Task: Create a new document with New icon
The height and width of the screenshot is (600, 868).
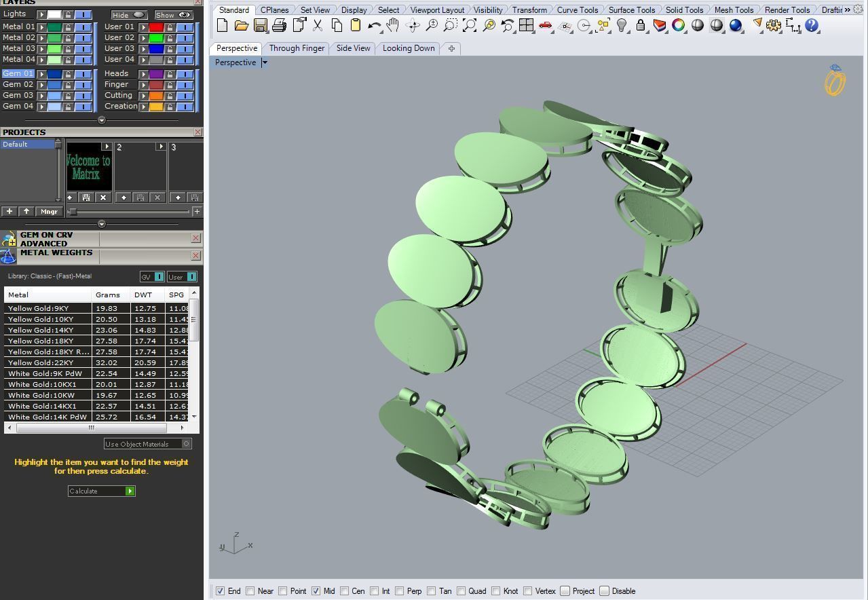Action: pos(223,26)
